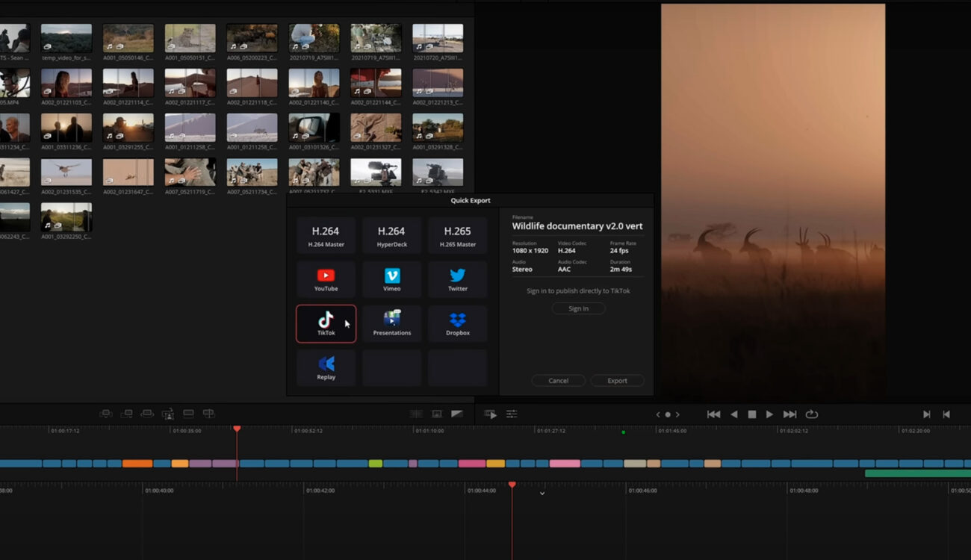This screenshot has width=971, height=560.
Task: Apply the Dissolve transition icon
Action: click(x=436, y=414)
